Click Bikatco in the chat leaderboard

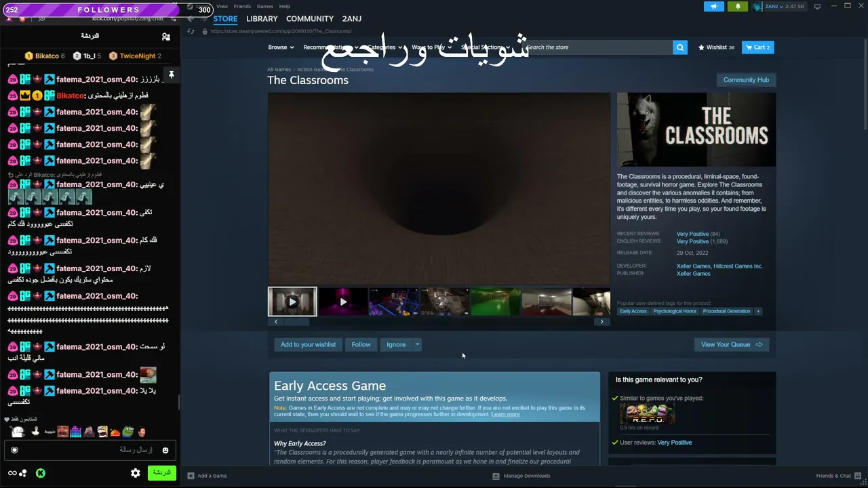(x=45, y=56)
